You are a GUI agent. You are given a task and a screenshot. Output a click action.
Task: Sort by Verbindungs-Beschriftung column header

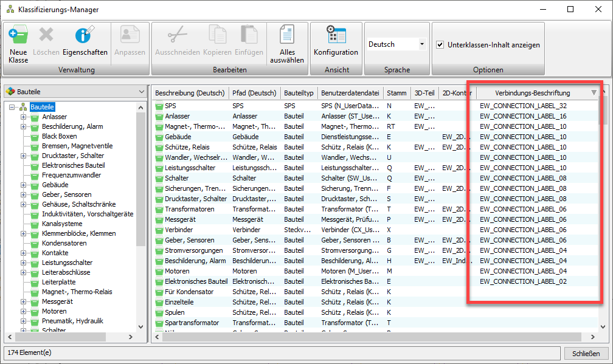[532, 93]
